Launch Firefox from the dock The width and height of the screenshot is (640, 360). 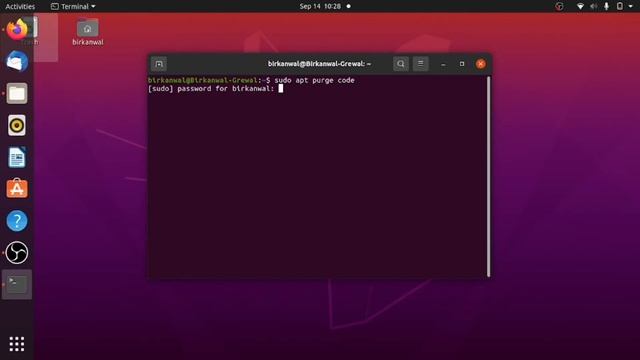pyautogui.click(x=17, y=29)
